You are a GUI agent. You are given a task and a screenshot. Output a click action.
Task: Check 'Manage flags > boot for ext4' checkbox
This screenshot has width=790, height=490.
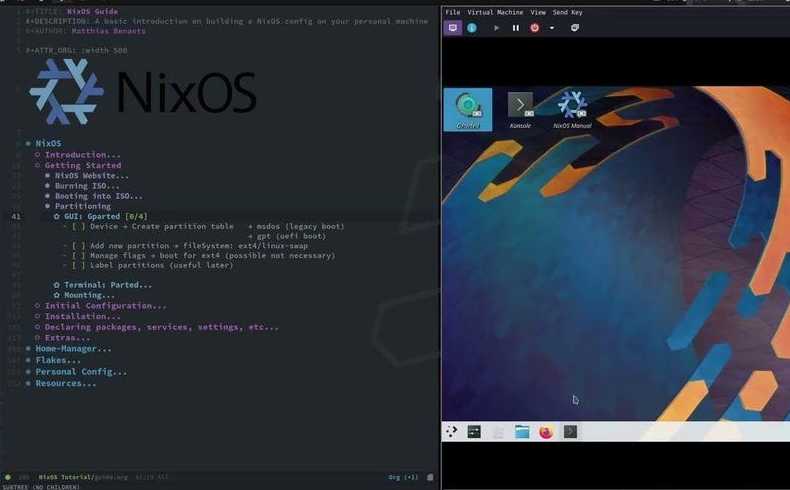[79, 255]
